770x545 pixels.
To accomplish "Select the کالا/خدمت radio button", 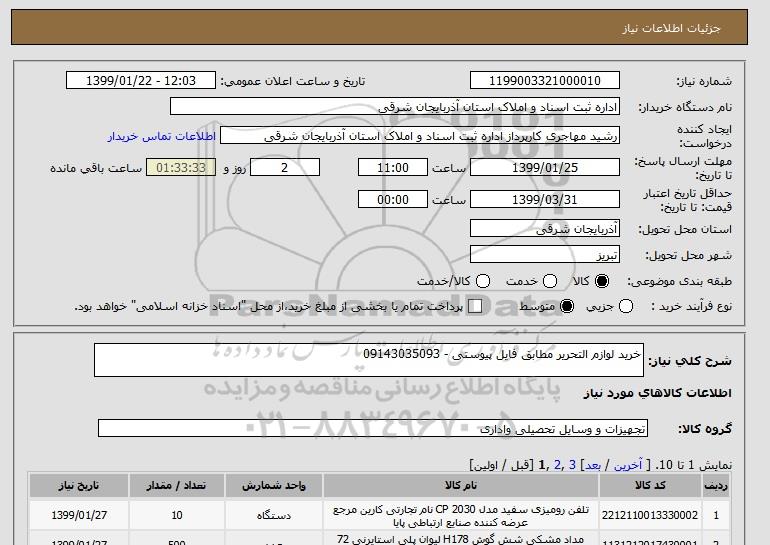I will click(x=483, y=281).
